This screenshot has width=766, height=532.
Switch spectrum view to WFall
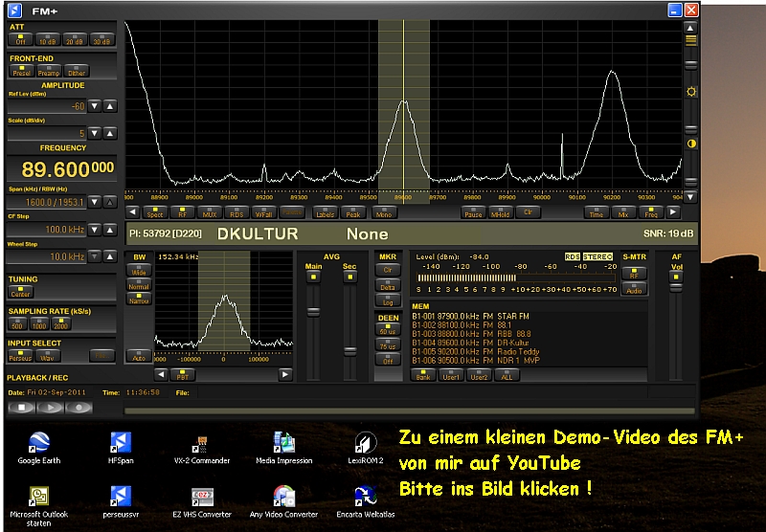264,212
